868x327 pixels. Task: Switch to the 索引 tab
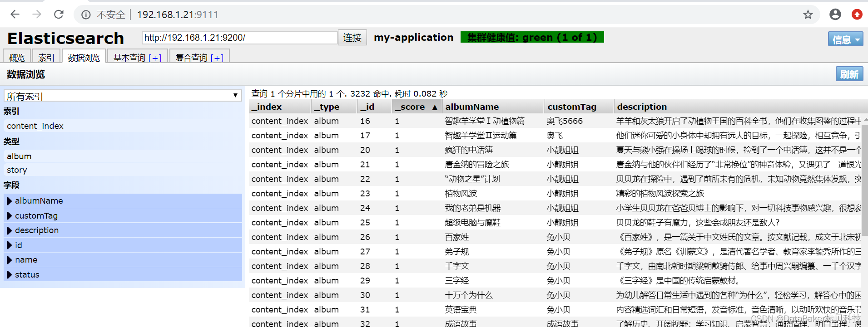(46, 58)
